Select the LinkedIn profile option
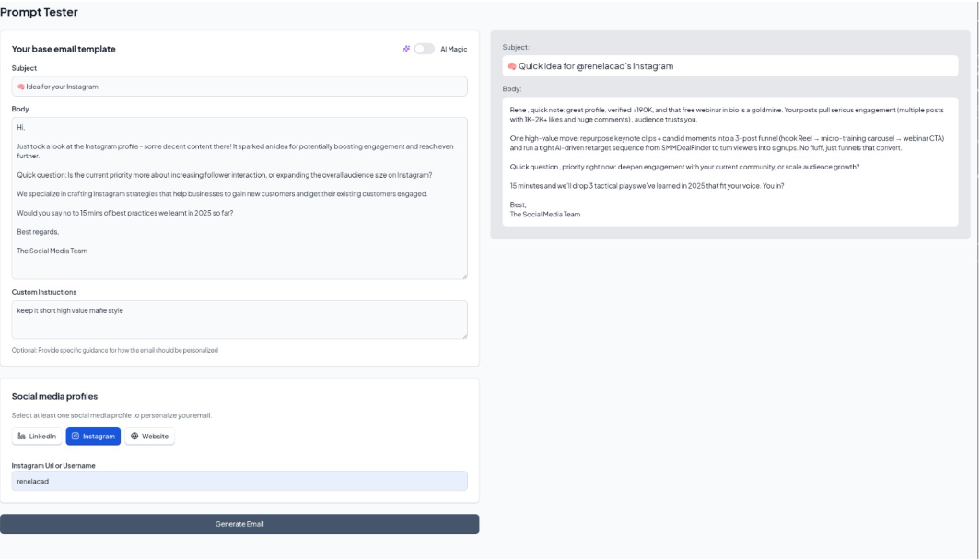 37,437
